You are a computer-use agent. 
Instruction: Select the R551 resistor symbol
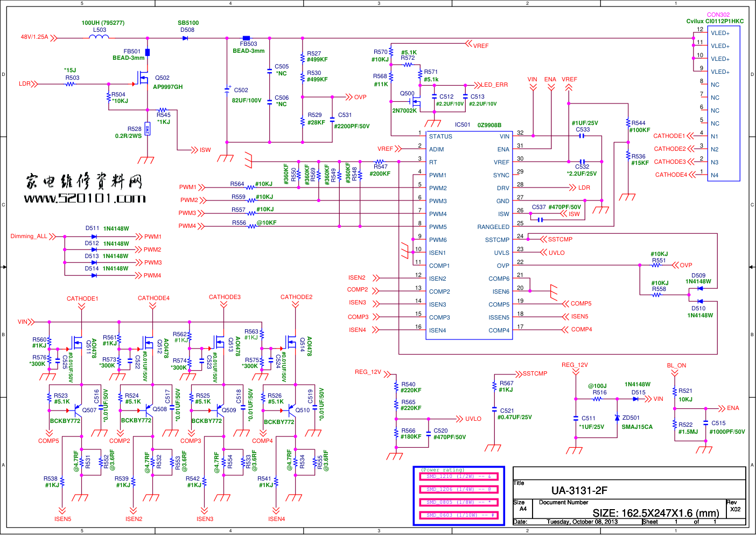tap(656, 265)
